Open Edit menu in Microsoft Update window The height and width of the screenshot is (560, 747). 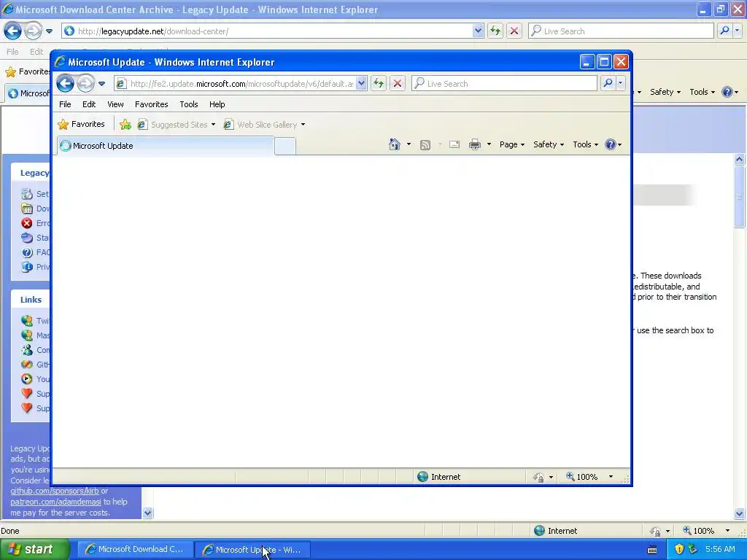pyautogui.click(x=88, y=104)
